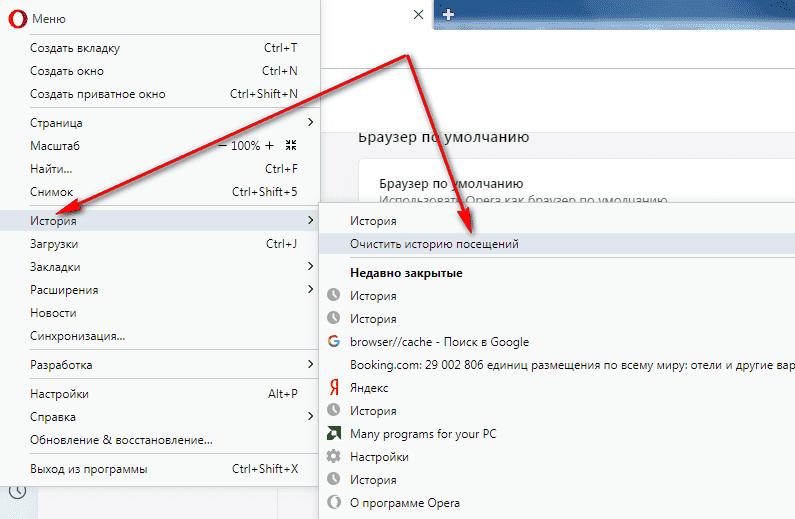Image resolution: width=795 pixels, height=519 pixels.
Task: Click the Яндекс red Я icon
Action: coord(334,388)
